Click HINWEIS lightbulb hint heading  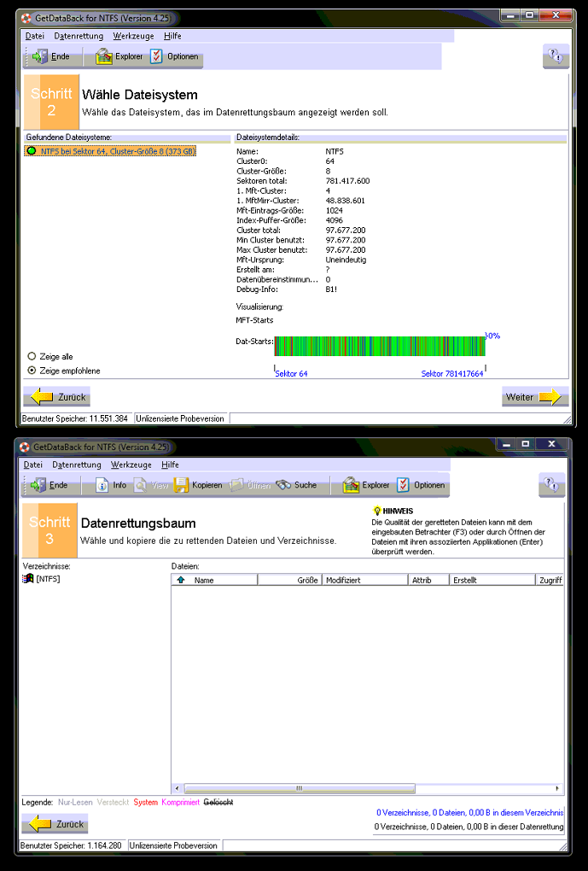[x=393, y=511]
